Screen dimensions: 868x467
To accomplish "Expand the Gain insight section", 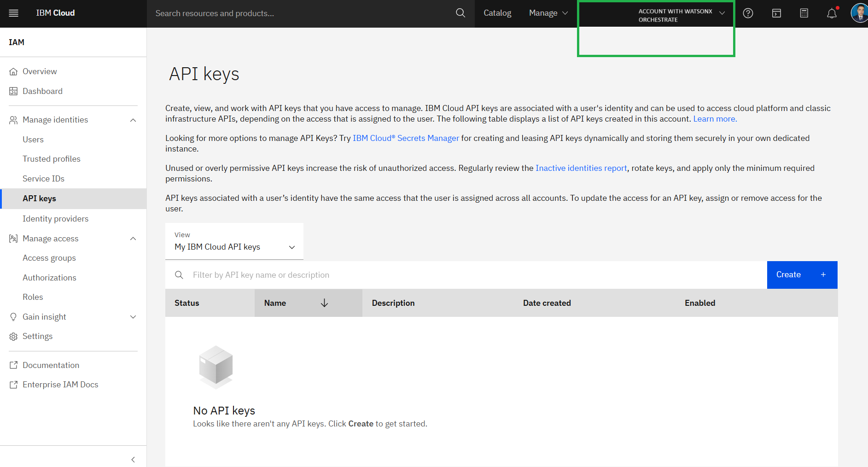I will (x=133, y=317).
